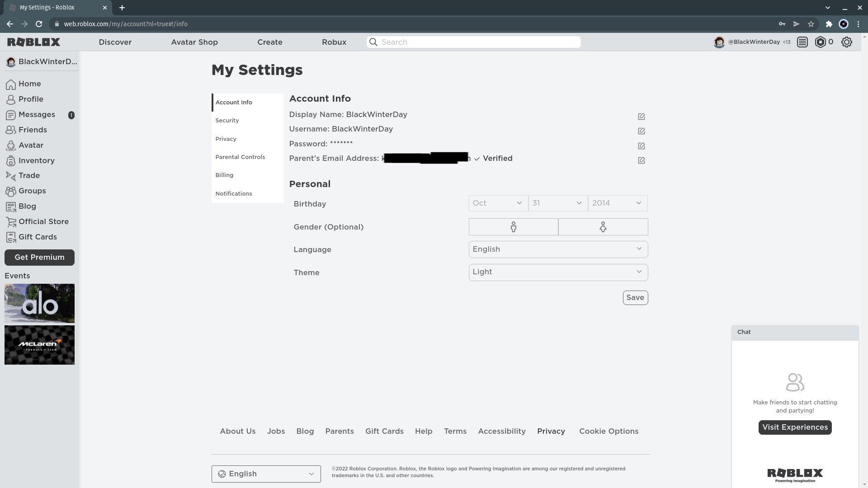
Task: Click the share arrow icon in address bar
Action: click(x=796, y=24)
